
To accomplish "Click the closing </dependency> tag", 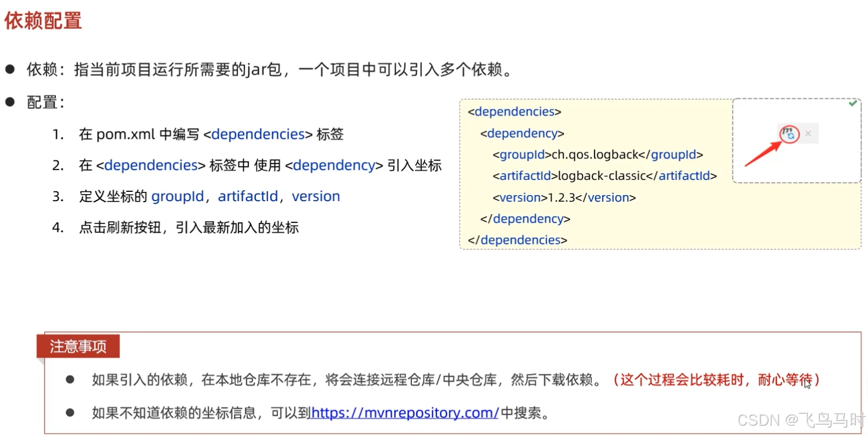I will (x=525, y=219).
